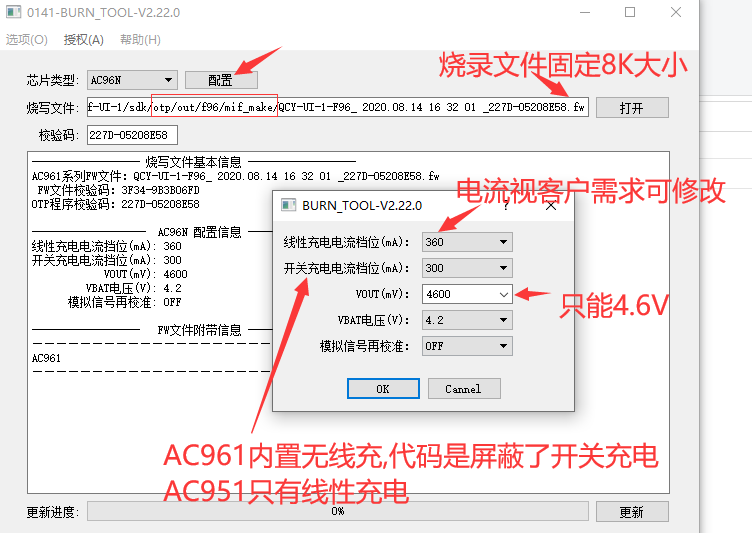Click the AC961系列FW文件 line in info
Screen dimensions: 752x533
pyautogui.click(x=235, y=176)
